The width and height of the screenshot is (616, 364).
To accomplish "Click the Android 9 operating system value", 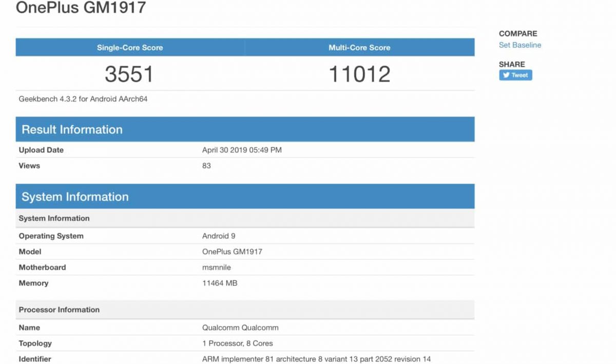I will pos(219,236).
